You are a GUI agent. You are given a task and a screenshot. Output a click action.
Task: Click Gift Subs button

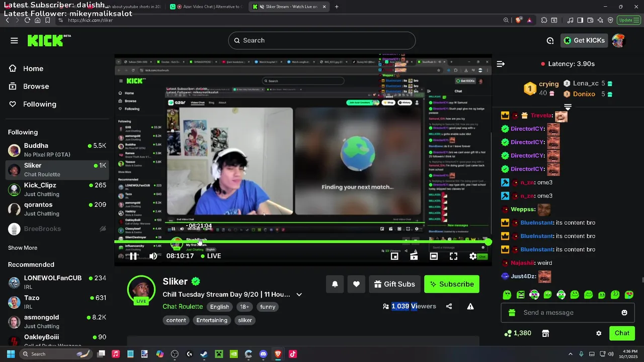(394, 284)
